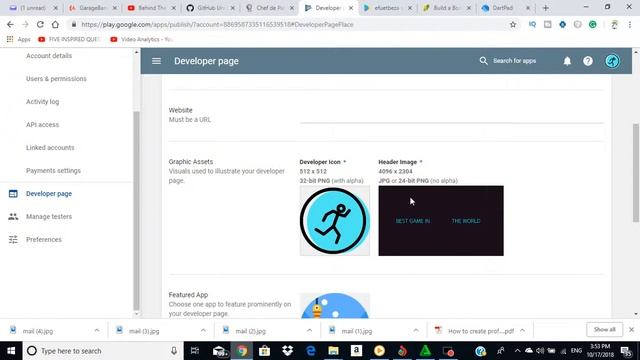
Task: Open the hamburger navigation menu
Action: click(x=156, y=61)
